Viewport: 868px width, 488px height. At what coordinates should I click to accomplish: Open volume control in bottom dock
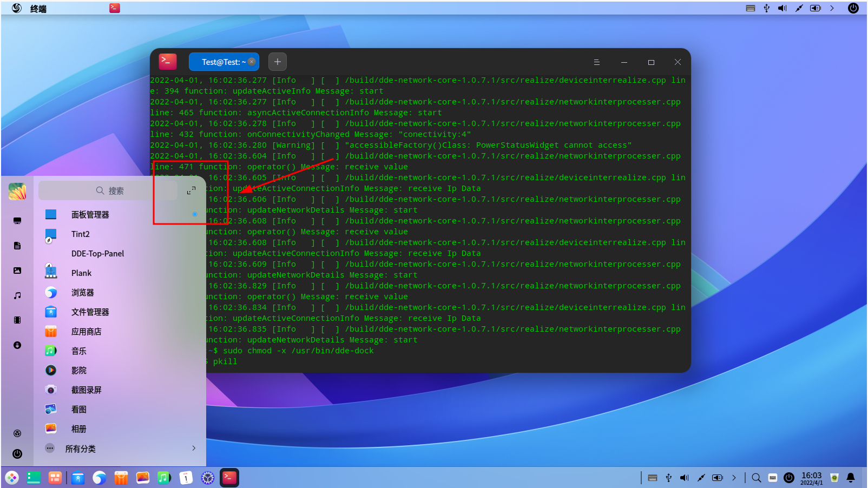coord(685,478)
